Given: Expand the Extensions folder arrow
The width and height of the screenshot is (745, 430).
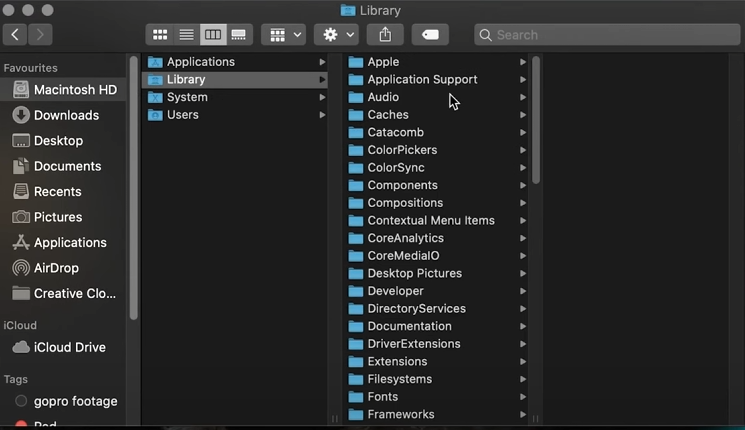Looking at the screenshot, I should coord(523,361).
